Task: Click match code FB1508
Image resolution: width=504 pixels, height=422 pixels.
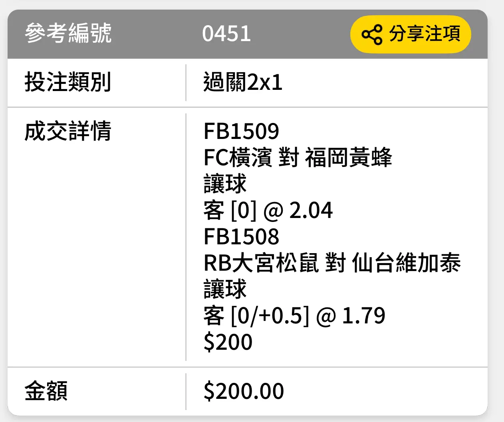Action: [241, 236]
